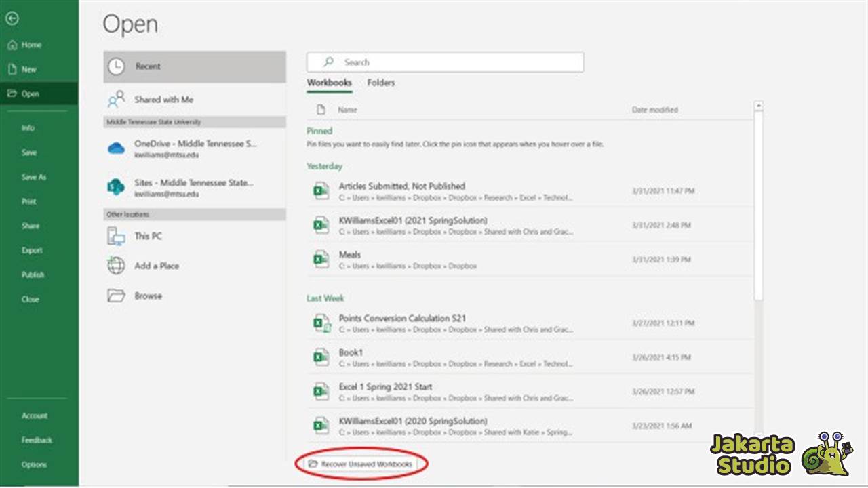This screenshot has height=488, width=868.
Task: Open the Browse file dialog
Action: (148, 296)
